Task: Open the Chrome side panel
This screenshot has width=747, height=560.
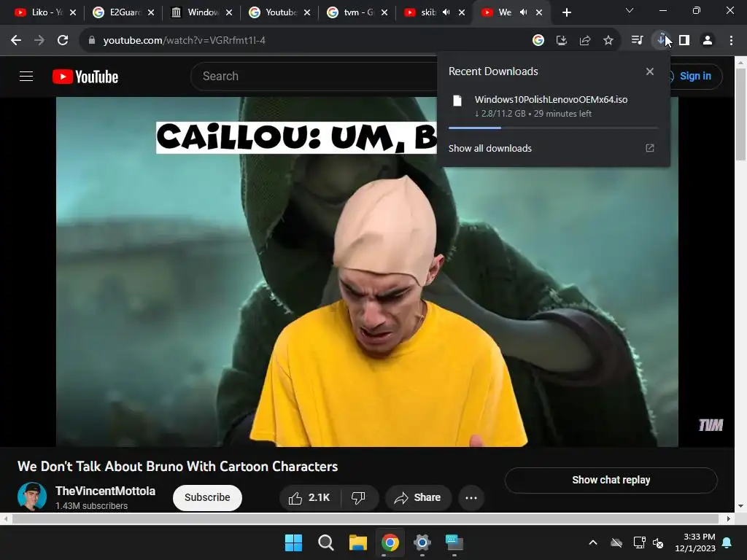Action: tap(684, 41)
